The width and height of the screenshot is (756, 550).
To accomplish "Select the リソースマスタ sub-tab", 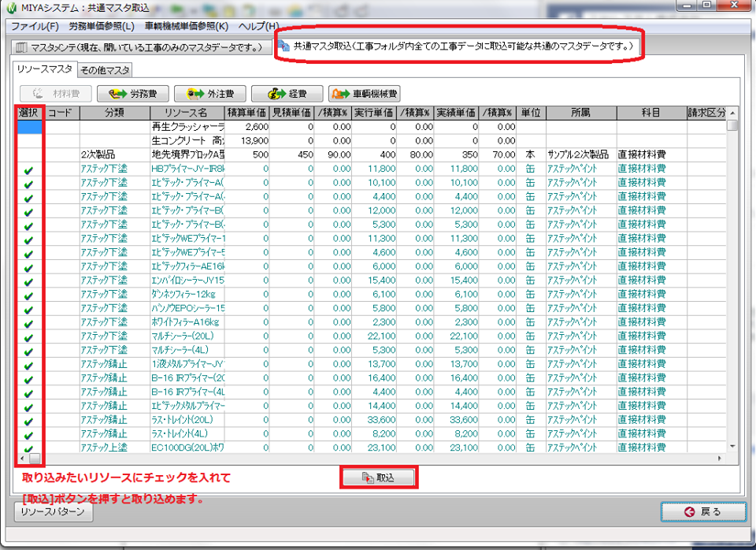I will (x=44, y=69).
